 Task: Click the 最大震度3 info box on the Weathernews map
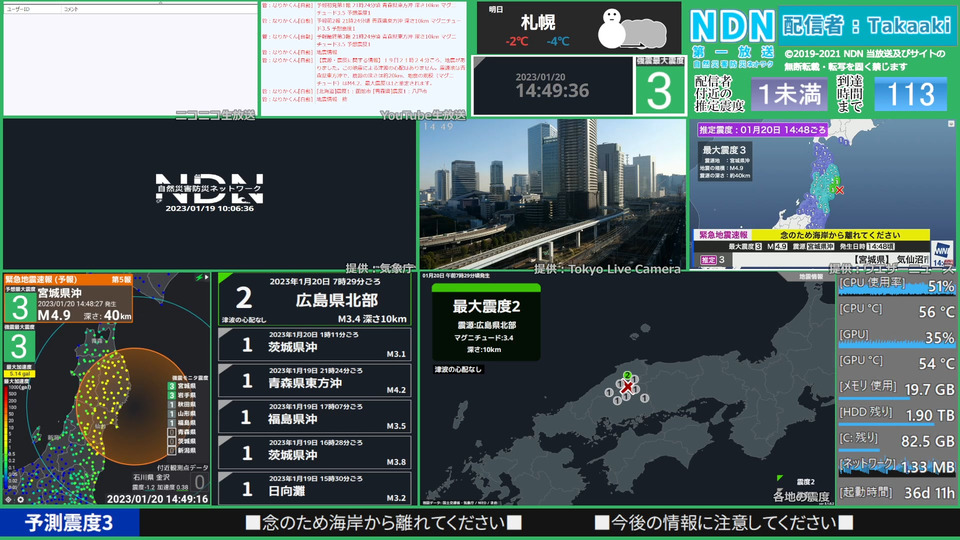pos(727,162)
